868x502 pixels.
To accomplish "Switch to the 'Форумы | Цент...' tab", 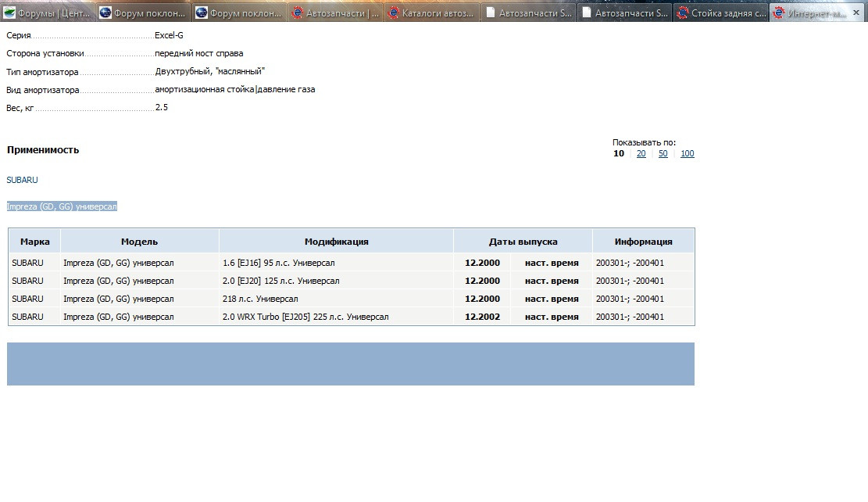I will [48, 13].
